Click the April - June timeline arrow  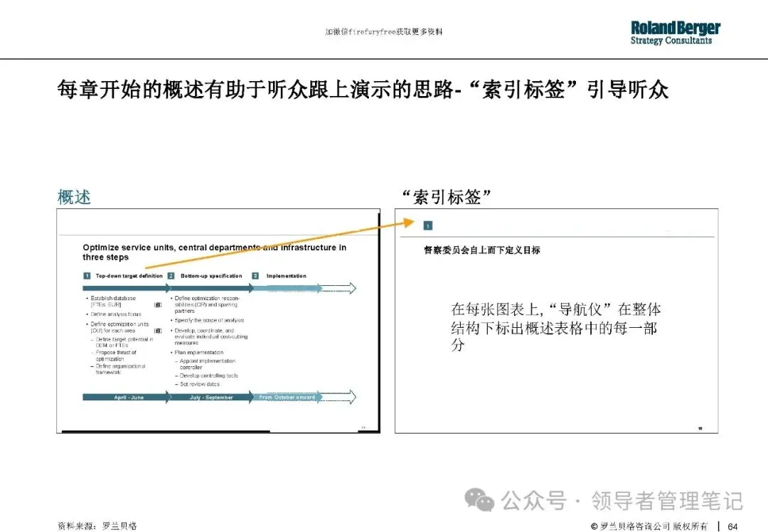pyautogui.click(x=127, y=398)
